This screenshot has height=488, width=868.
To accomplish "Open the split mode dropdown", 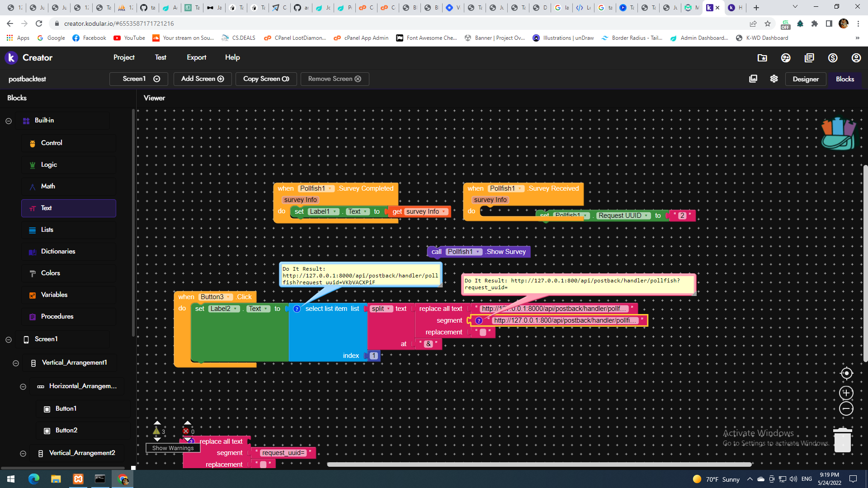I will (381, 309).
